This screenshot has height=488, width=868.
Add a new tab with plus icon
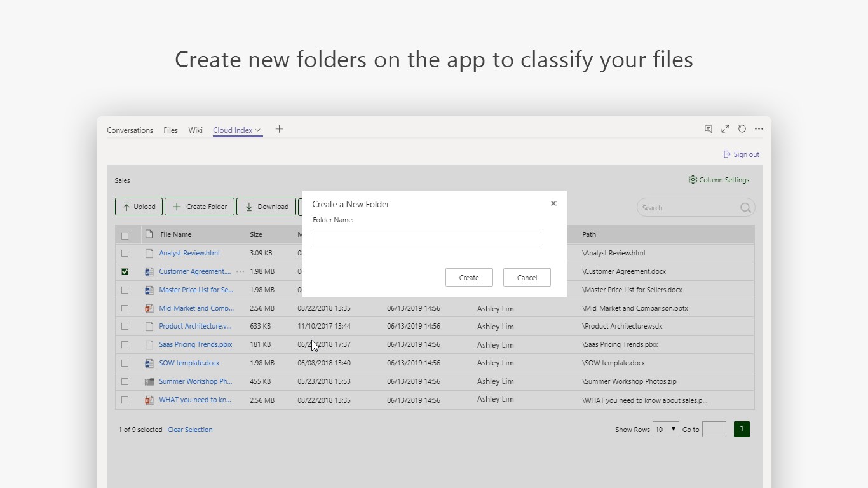click(279, 129)
